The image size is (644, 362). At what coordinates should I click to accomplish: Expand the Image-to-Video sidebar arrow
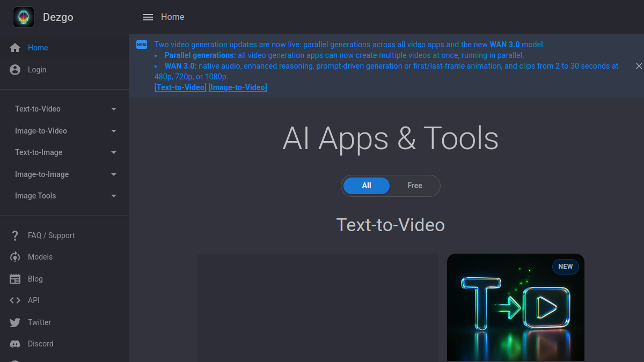(114, 131)
